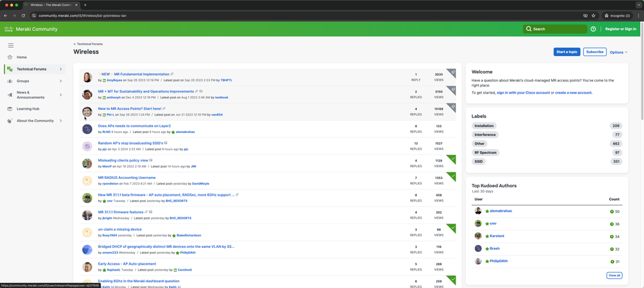Open topic Does APs needs to communicate on Layer2
Screen dimensions: 644x288
134,126
